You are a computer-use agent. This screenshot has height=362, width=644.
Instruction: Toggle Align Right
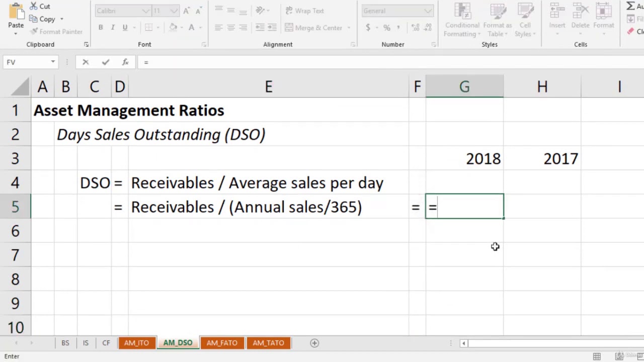click(x=243, y=28)
